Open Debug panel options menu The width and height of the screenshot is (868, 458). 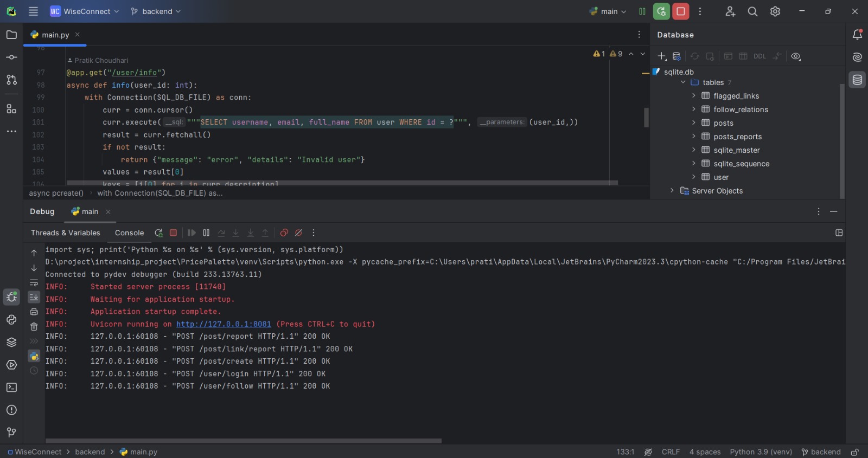tap(819, 211)
